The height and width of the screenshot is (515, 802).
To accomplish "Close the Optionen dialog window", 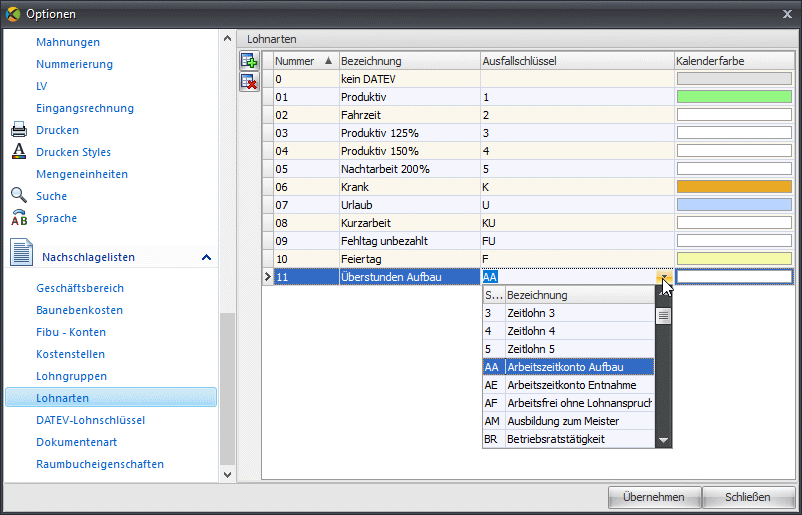I will tap(787, 14).
